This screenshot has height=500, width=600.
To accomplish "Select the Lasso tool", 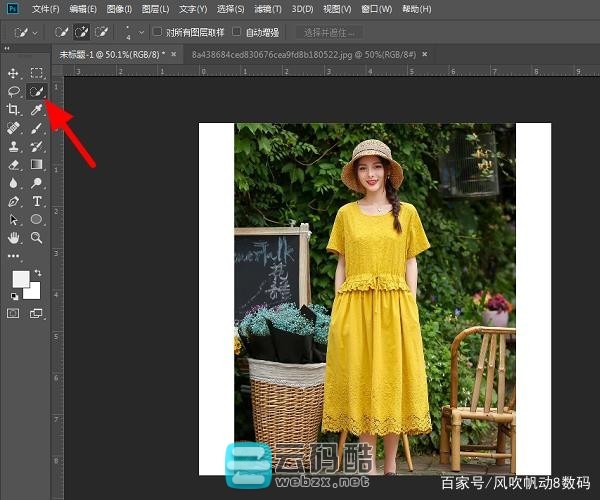I will click(14, 91).
